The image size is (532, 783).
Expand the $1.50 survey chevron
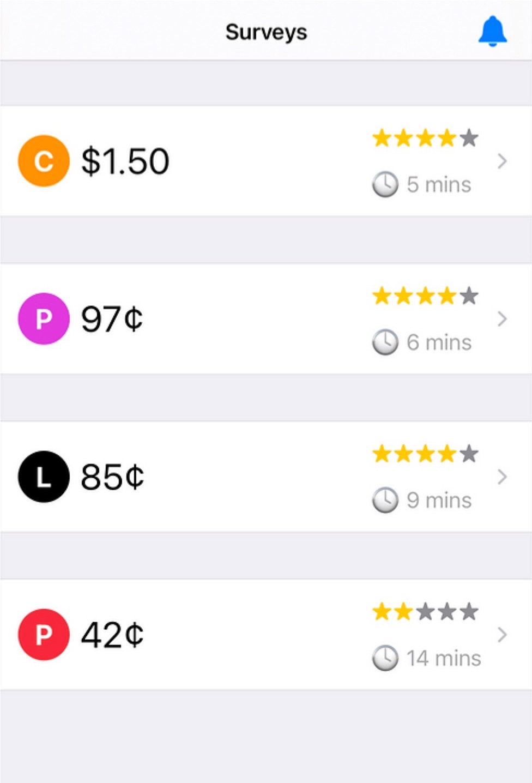click(x=502, y=161)
